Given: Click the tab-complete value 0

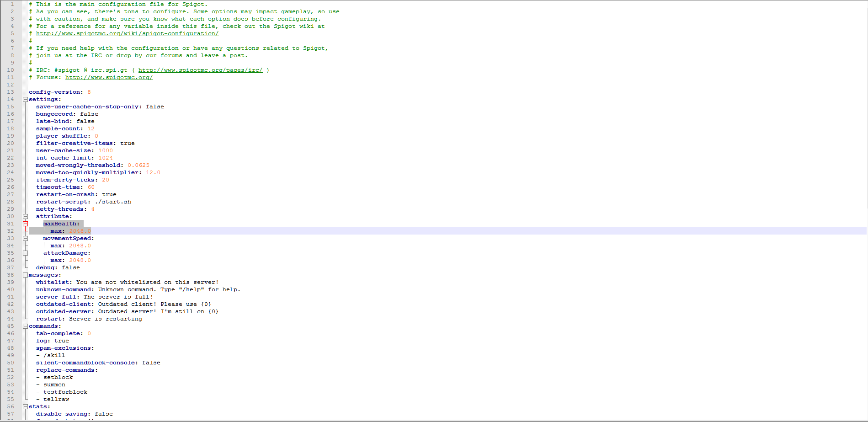Looking at the screenshot, I should pos(89,333).
